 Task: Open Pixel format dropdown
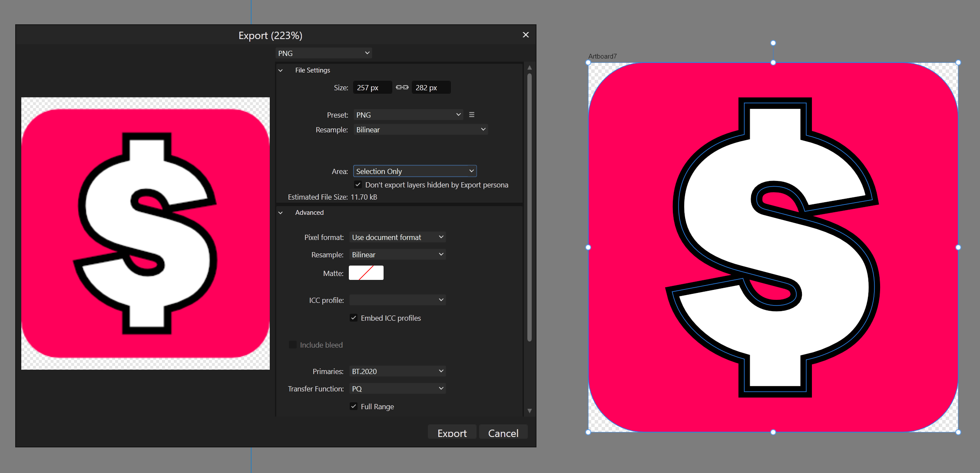coord(397,237)
